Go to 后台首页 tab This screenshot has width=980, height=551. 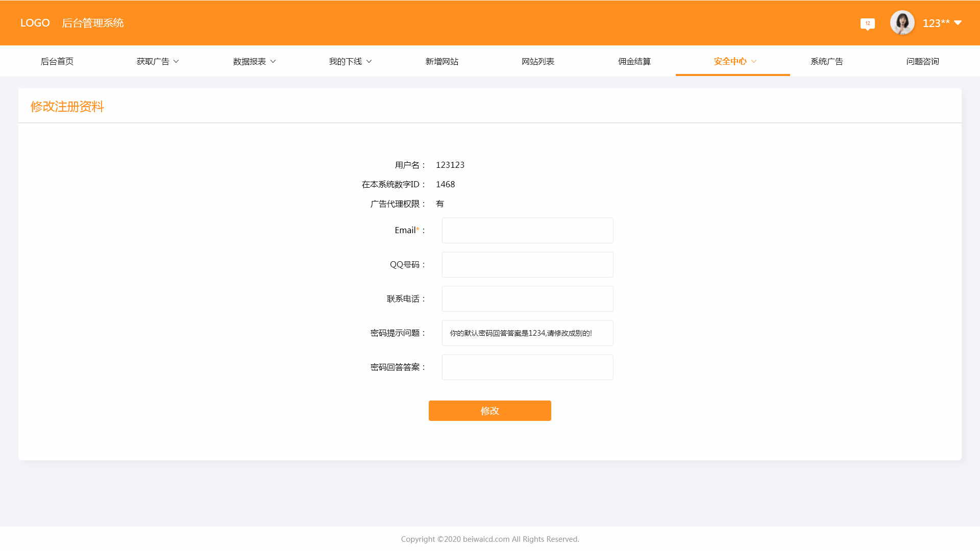click(x=57, y=61)
